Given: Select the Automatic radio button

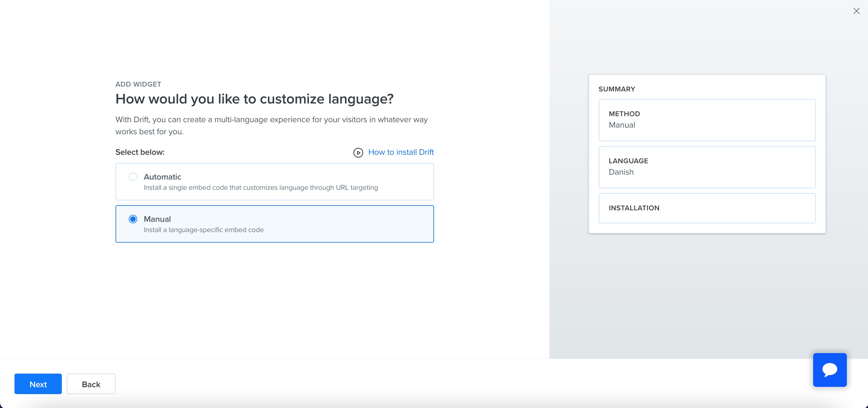Looking at the screenshot, I should [x=133, y=177].
